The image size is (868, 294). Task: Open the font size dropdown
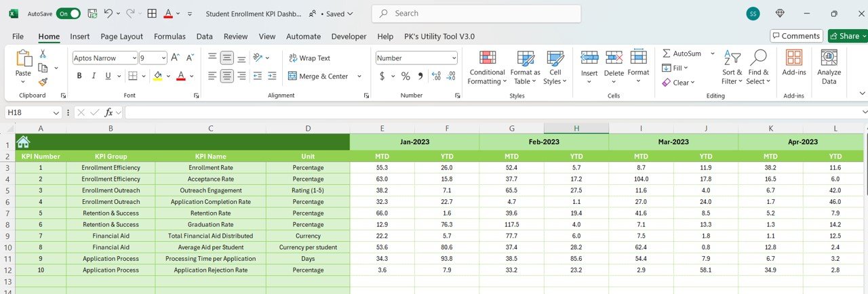162,58
